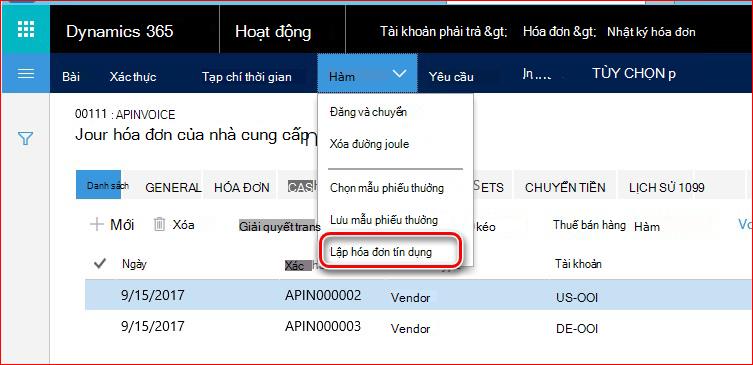This screenshot has height=365, width=753.
Task: Click Giải quyết trans button
Action: tap(279, 227)
